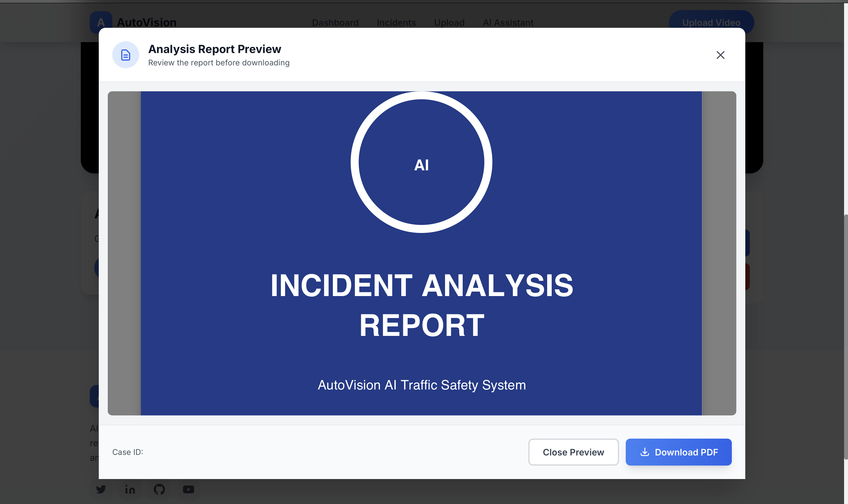Click the Download PDF button
848x504 pixels.
tap(678, 452)
